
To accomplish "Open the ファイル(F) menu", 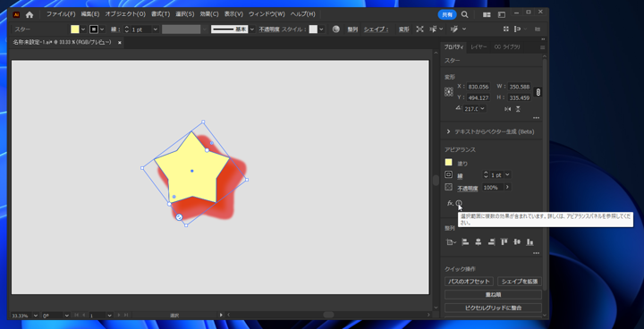I will click(x=61, y=14).
